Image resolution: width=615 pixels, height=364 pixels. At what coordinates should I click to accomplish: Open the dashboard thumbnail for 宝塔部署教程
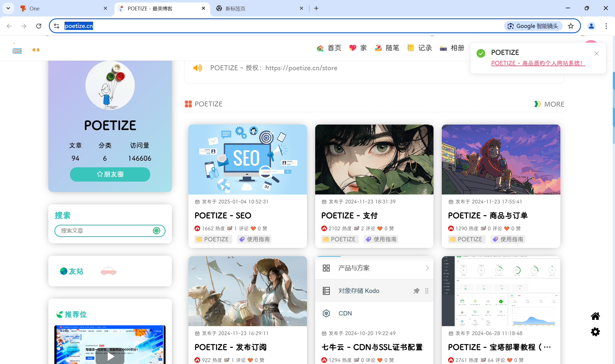pyautogui.click(x=501, y=291)
